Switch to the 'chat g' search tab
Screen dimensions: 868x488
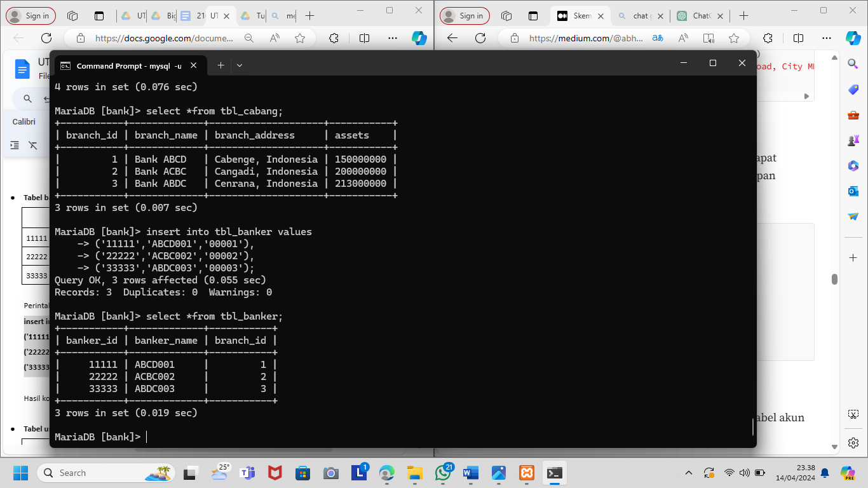pyautogui.click(x=641, y=16)
